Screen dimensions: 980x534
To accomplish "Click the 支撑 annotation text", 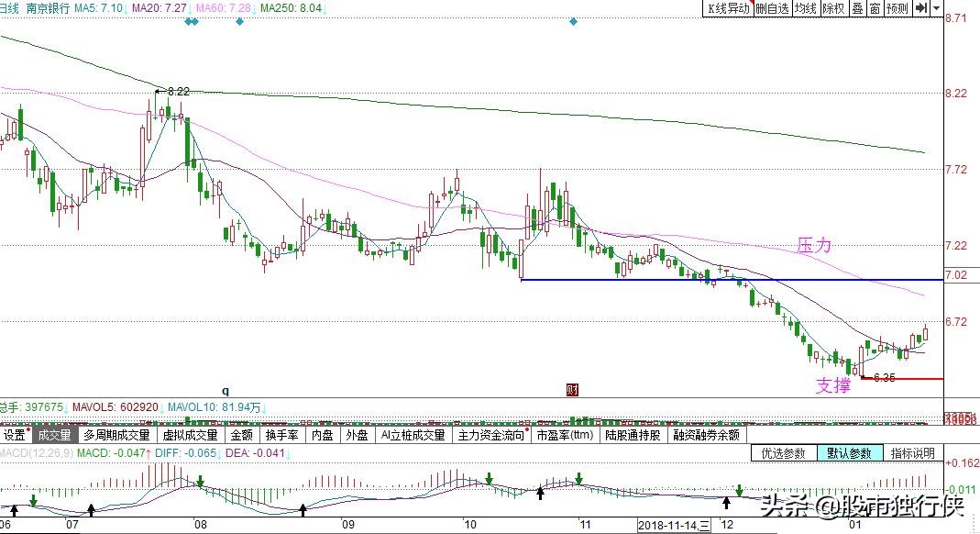I will click(x=833, y=385).
